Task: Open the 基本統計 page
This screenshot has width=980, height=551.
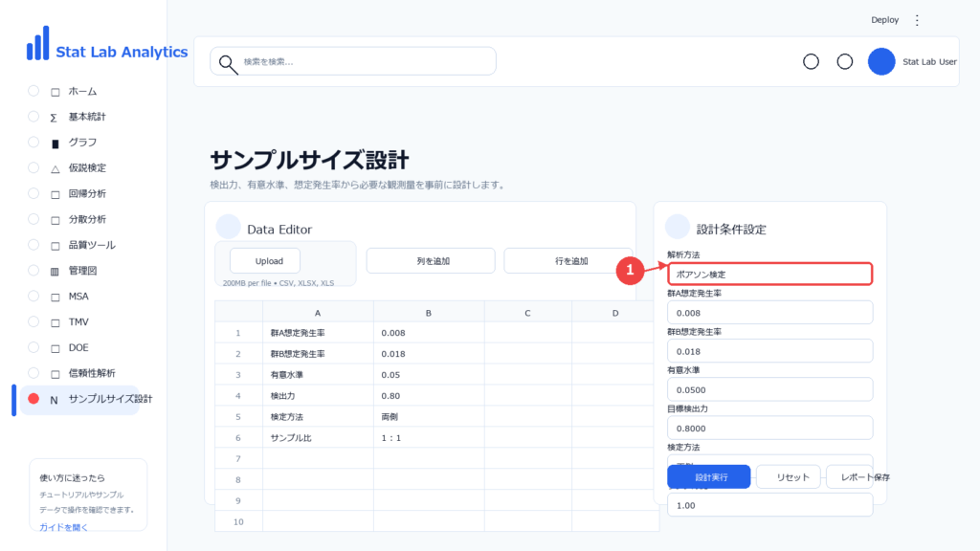Action: pos(87,117)
